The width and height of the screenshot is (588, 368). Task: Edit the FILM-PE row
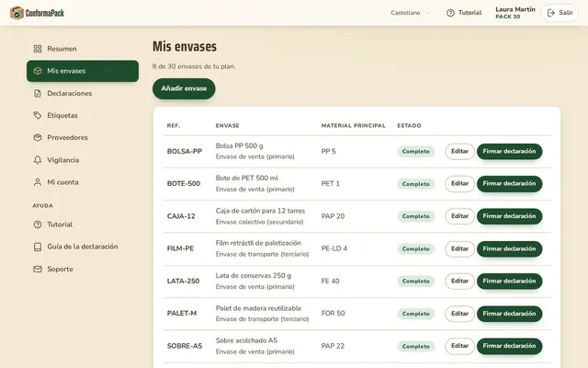[x=459, y=248]
